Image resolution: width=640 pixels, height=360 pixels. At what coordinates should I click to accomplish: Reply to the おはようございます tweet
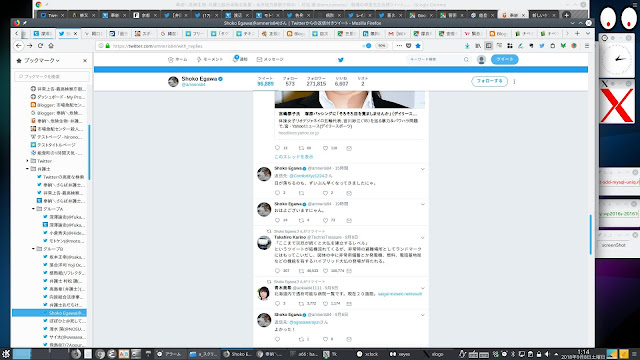click(x=278, y=220)
